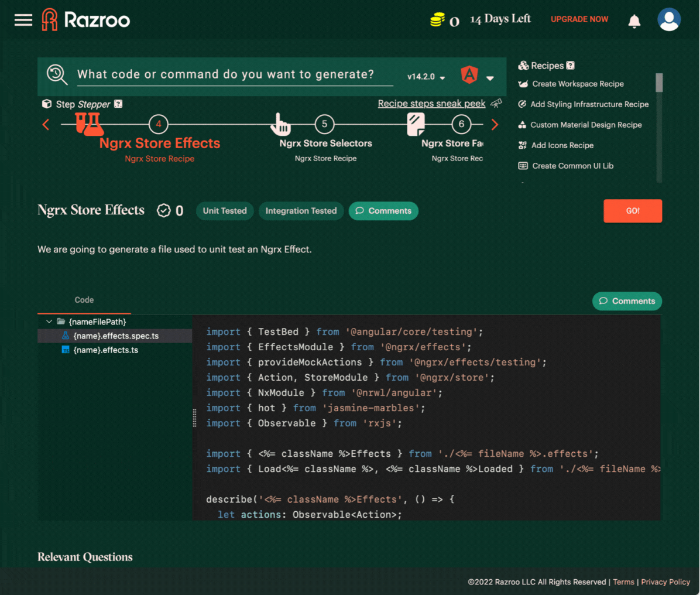Open the hamburger navigation menu
The image size is (700, 595).
(x=23, y=19)
